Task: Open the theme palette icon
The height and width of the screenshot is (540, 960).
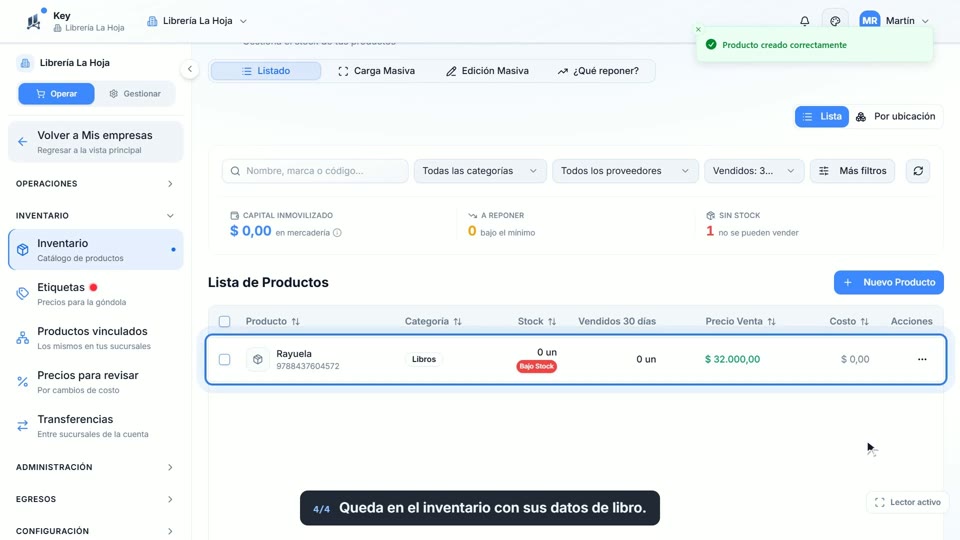Action: click(835, 21)
